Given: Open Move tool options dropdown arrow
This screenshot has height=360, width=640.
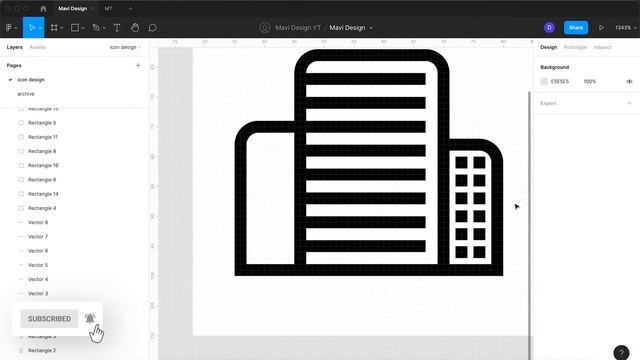Looking at the screenshot, I should [40, 28].
